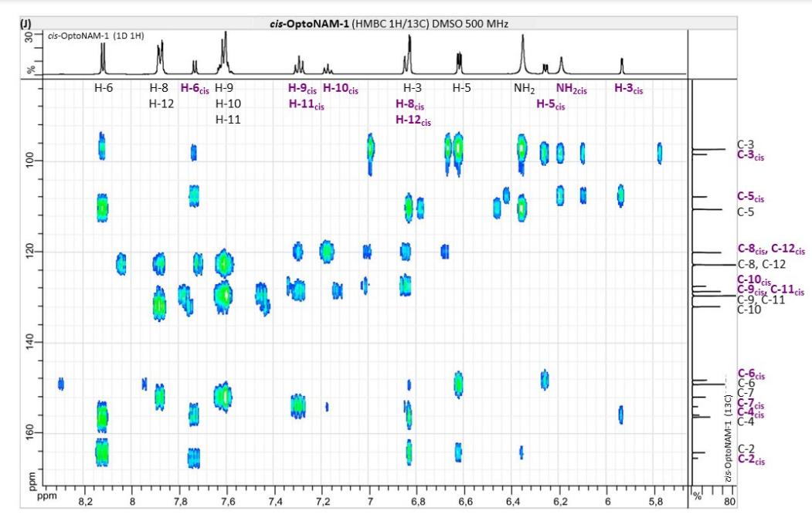
Task: Select the black H-5 proton label
Action: coord(461,89)
